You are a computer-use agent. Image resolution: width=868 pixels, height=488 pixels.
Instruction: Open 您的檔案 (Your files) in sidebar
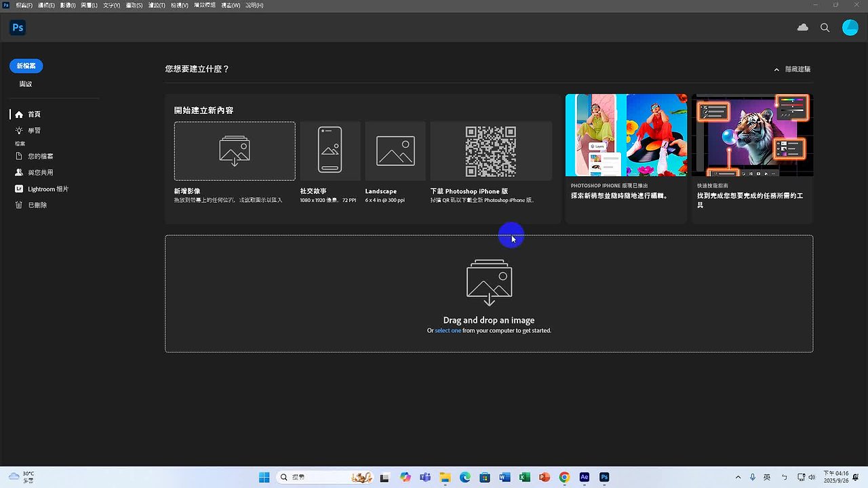40,157
